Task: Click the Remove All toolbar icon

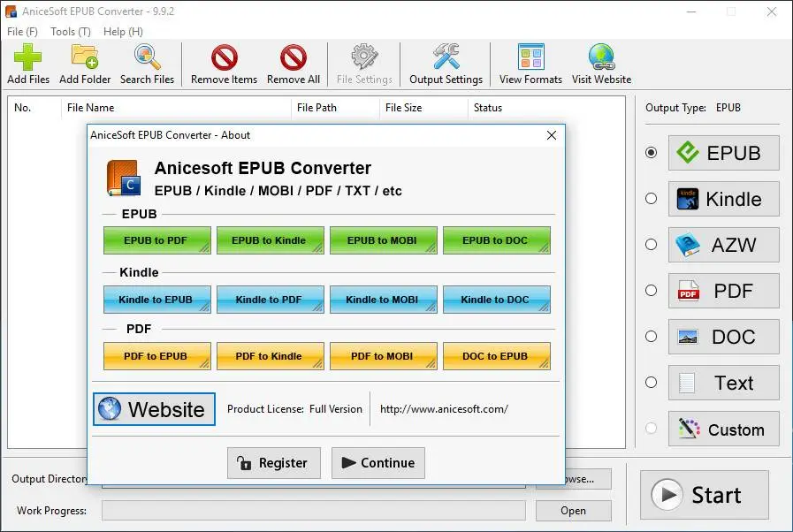Action: click(x=294, y=57)
